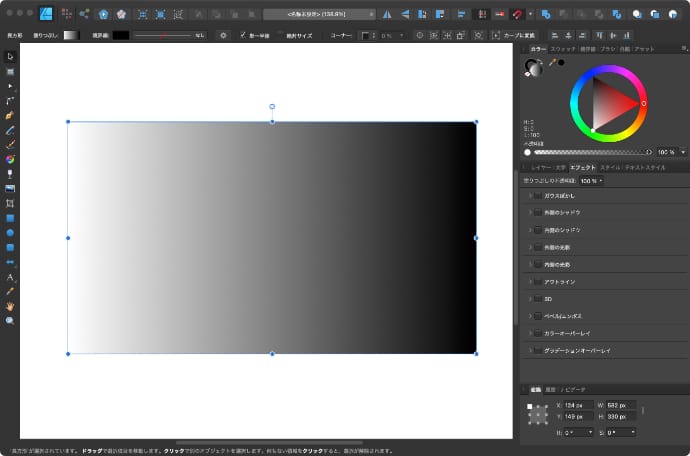The height and width of the screenshot is (456, 690).
Task: Expand the 外側のシャドウ effect section
Action: point(529,213)
